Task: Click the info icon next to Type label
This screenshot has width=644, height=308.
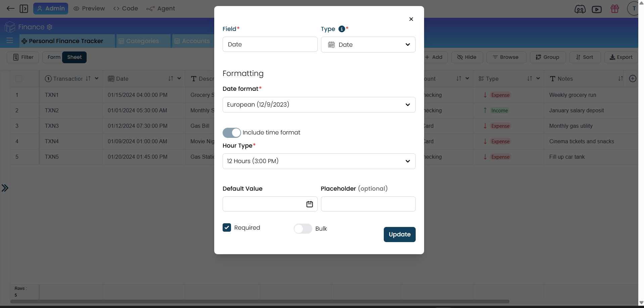Action: (x=341, y=29)
